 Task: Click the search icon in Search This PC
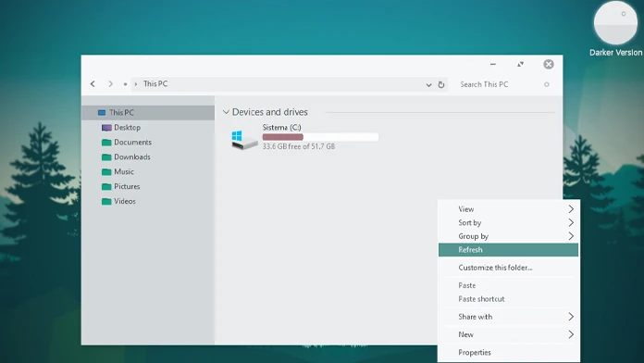[x=547, y=84]
